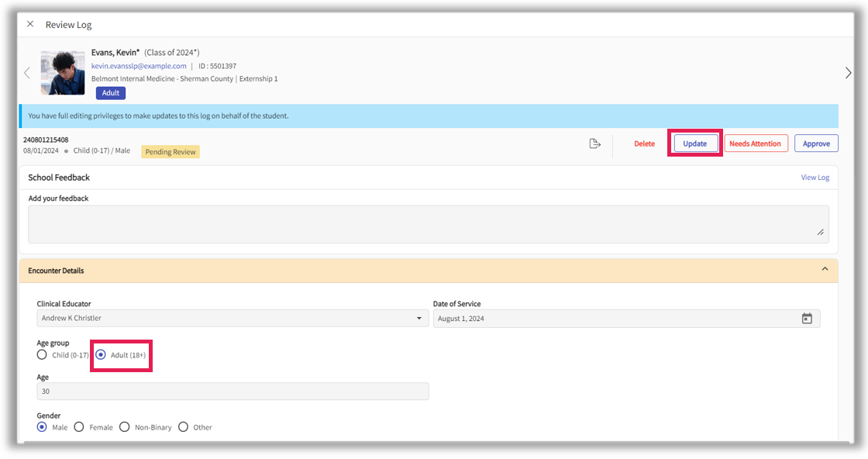This screenshot has width=868, height=459.
Task: Change gender to Female
Action: (x=78, y=426)
